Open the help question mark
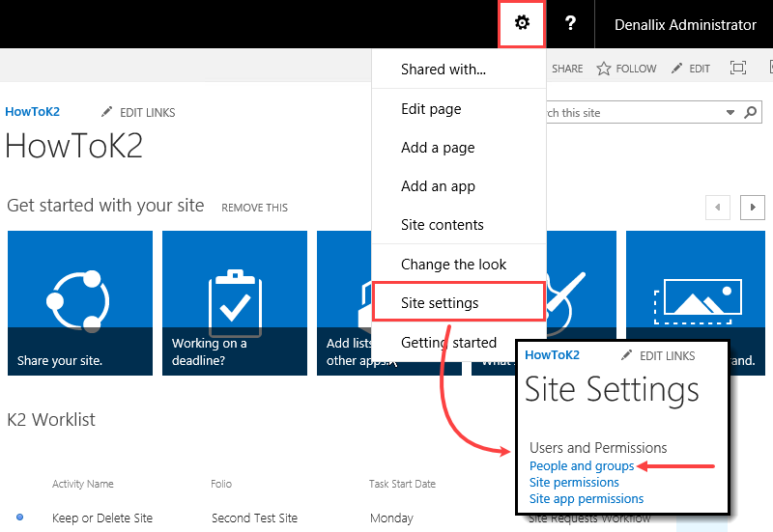This screenshot has width=773, height=532. coord(570,23)
